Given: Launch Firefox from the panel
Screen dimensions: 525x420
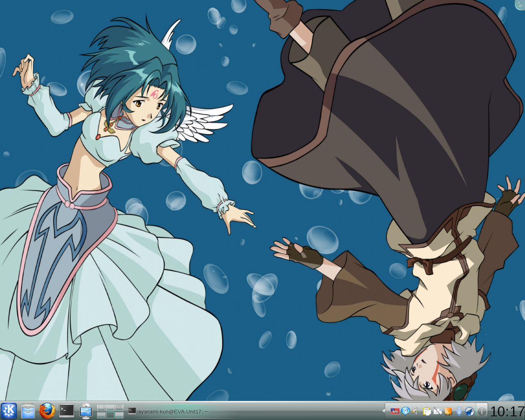Looking at the screenshot, I should click(47, 411).
